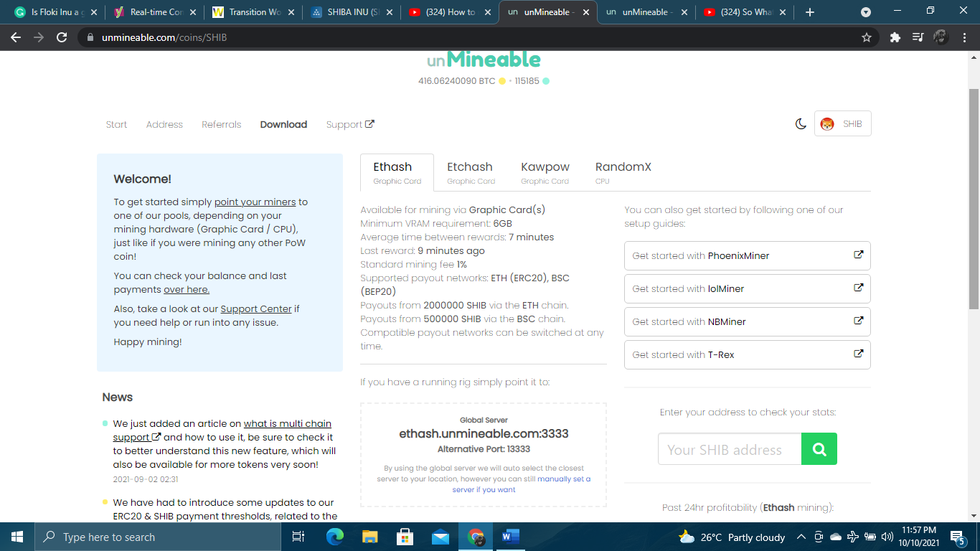Focus the 'Your SHIB address' input
The width and height of the screenshot is (980, 551).
click(x=730, y=449)
